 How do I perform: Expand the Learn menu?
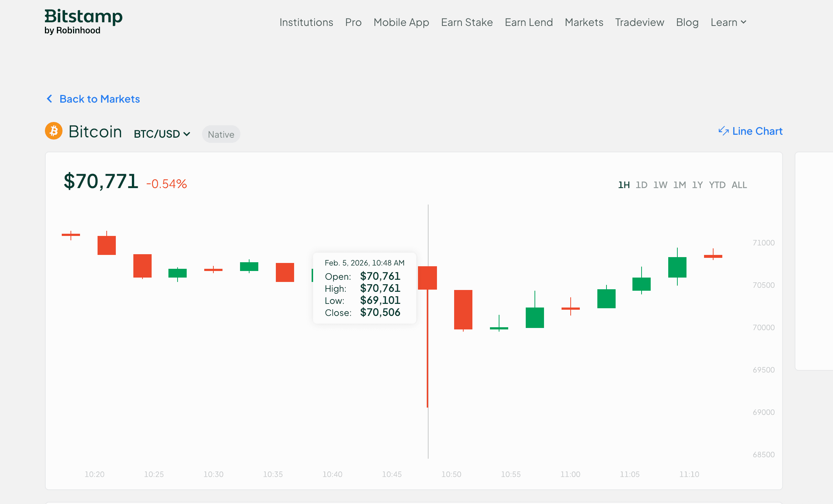tap(729, 22)
